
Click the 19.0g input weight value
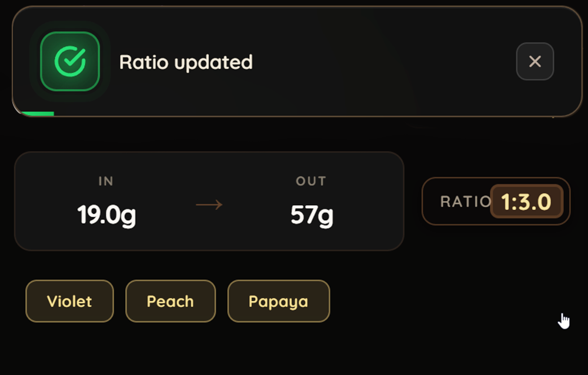106,215
